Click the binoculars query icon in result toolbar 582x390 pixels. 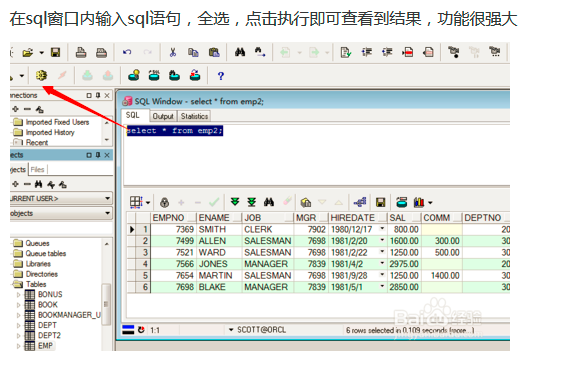[269, 202]
